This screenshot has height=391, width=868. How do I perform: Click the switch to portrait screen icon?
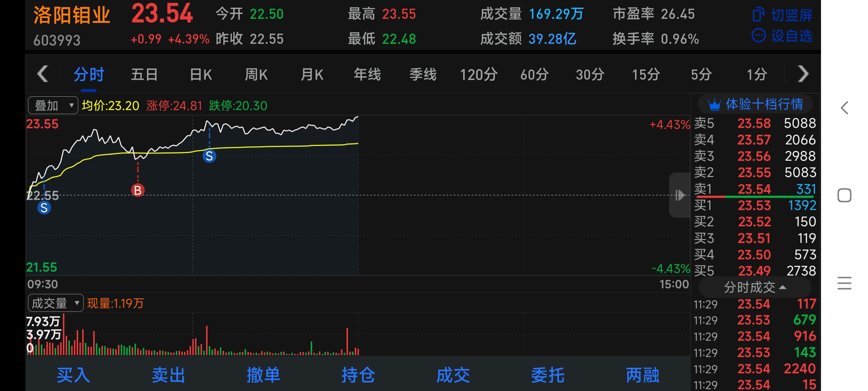pyautogui.click(x=758, y=15)
